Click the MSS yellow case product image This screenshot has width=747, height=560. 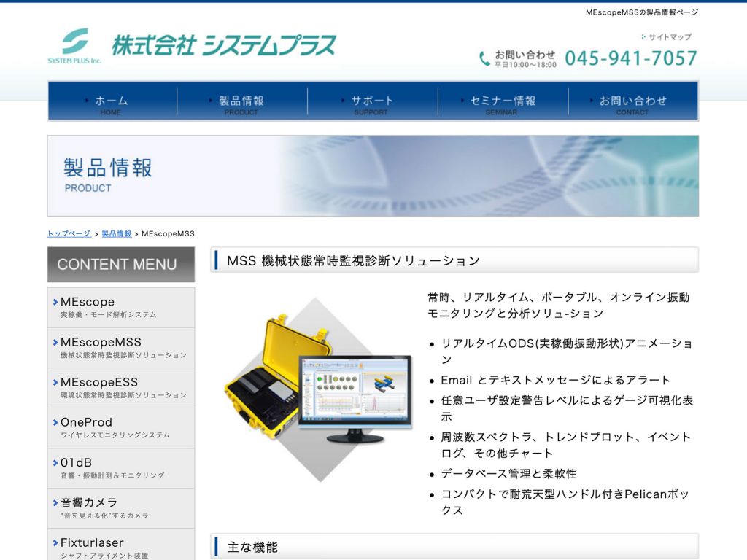(318, 389)
